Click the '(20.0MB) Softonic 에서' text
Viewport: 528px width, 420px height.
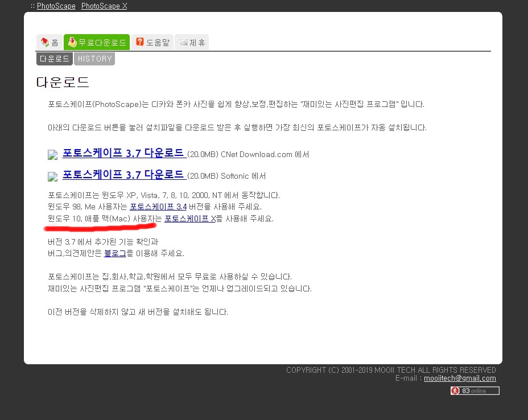pyautogui.click(x=226, y=176)
